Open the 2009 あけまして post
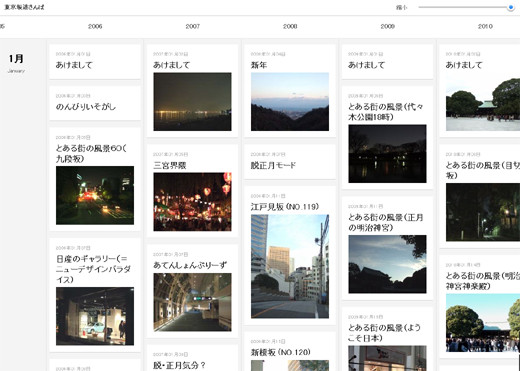Image resolution: width=520 pixels, height=371 pixels. tap(387, 61)
